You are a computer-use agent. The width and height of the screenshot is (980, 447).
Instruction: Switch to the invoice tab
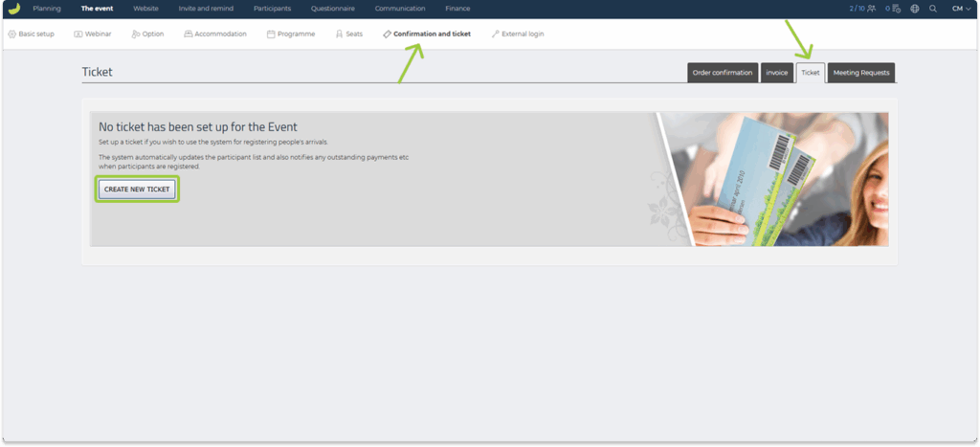[776, 73]
